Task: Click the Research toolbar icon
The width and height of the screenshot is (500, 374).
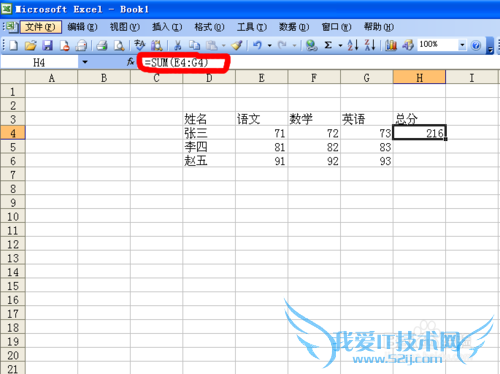Action: (x=156, y=45)
